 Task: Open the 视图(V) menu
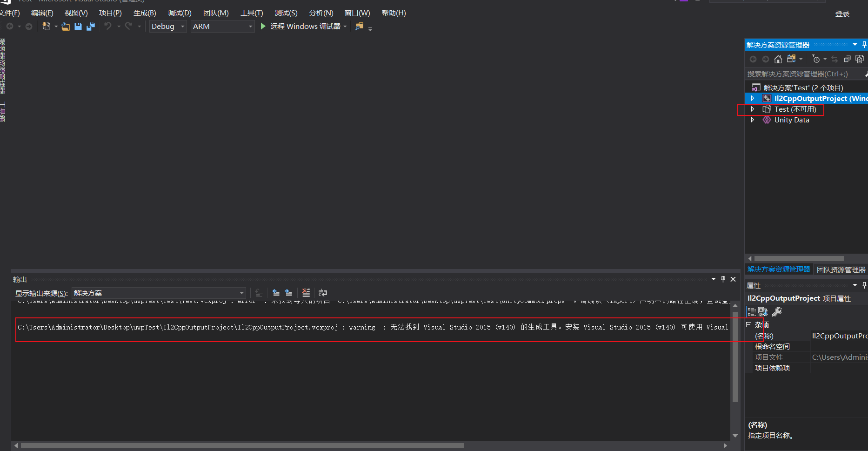point(76,13)
